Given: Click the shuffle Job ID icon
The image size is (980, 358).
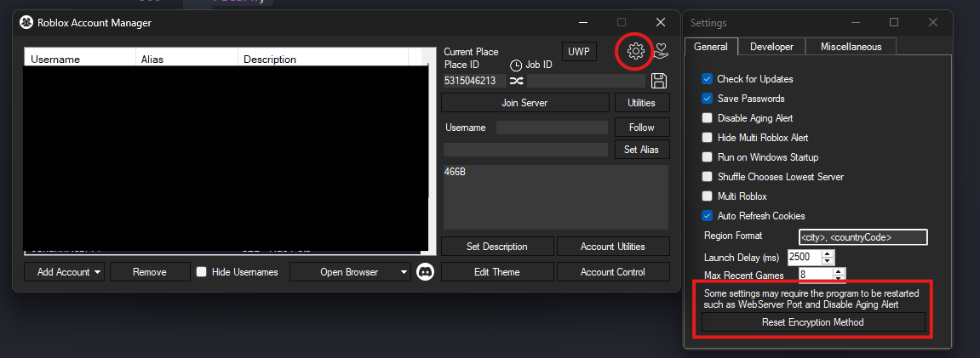Looking at the screenshot, I should (516, 81).
